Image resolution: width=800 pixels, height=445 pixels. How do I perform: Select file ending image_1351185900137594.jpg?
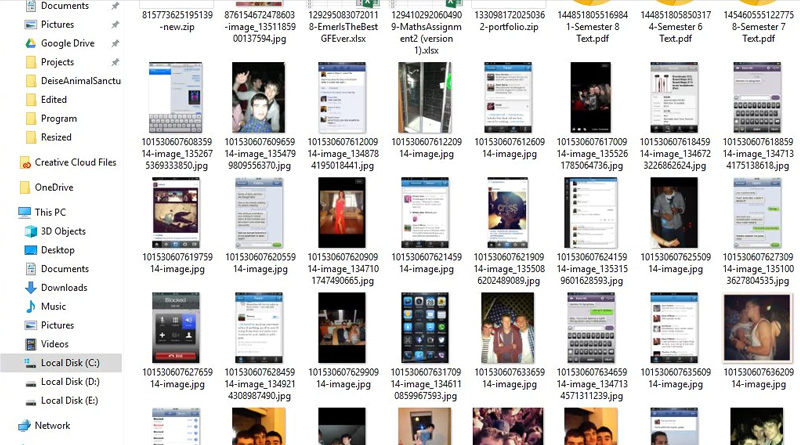click(260, 27)
